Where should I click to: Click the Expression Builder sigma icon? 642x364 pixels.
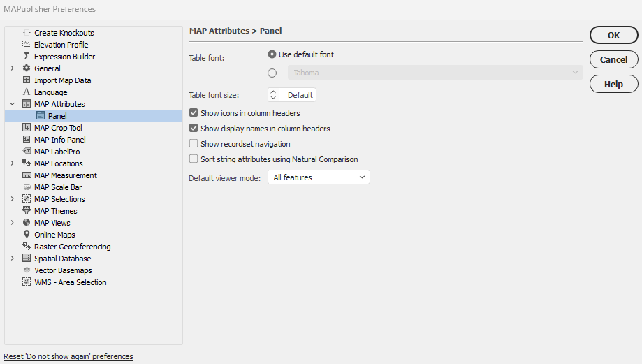coord(27,56)
